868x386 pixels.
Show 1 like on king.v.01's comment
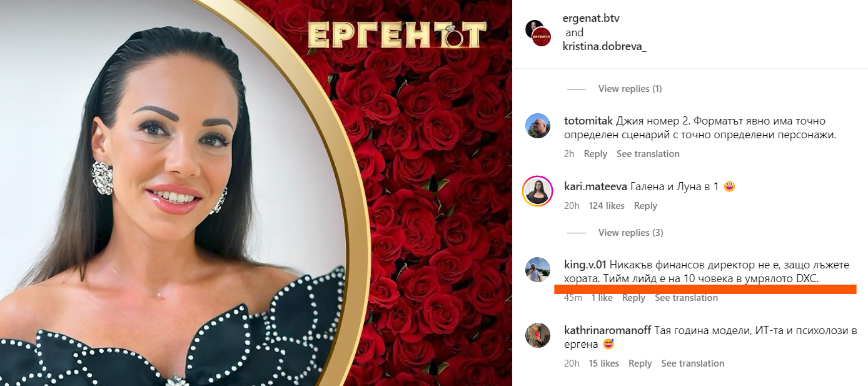click(x=602, y=298)
